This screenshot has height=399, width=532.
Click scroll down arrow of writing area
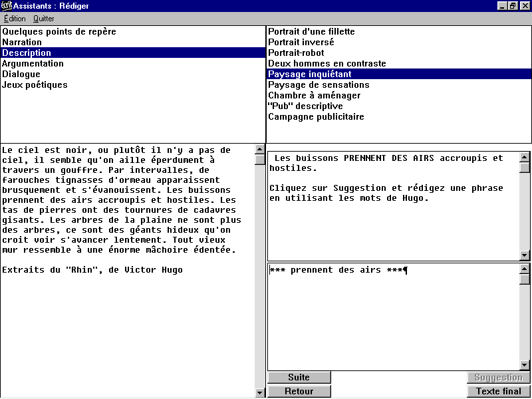tap(525, 364)
